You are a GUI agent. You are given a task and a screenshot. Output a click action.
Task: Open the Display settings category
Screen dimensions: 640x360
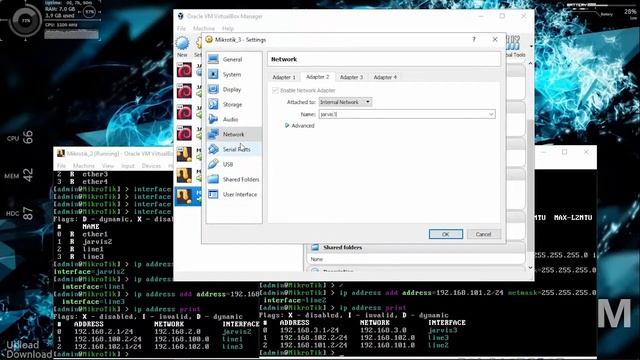(x=233, y=89)
